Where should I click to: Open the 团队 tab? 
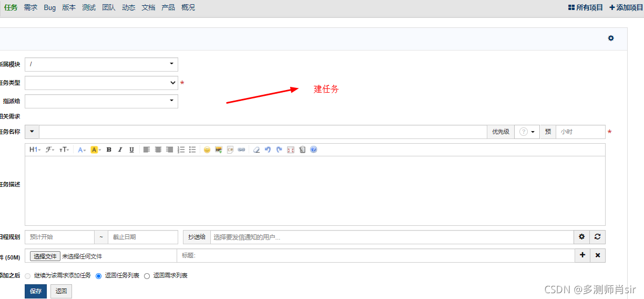pyautogui.click(x=109, y=7)
